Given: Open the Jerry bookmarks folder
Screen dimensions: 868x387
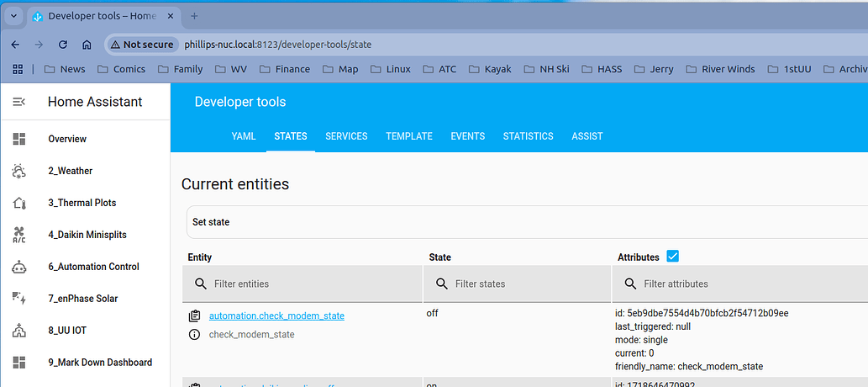Looking at the screenshot, I should click(654, 69).
